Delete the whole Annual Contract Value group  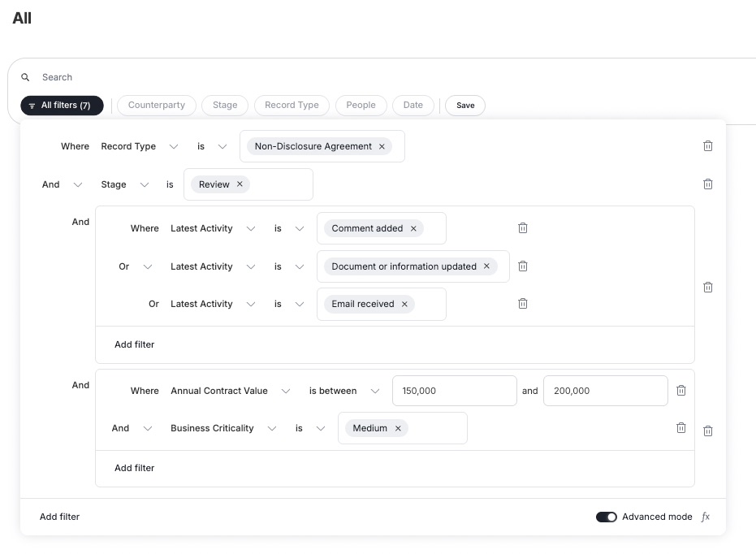tap(707, 431)
